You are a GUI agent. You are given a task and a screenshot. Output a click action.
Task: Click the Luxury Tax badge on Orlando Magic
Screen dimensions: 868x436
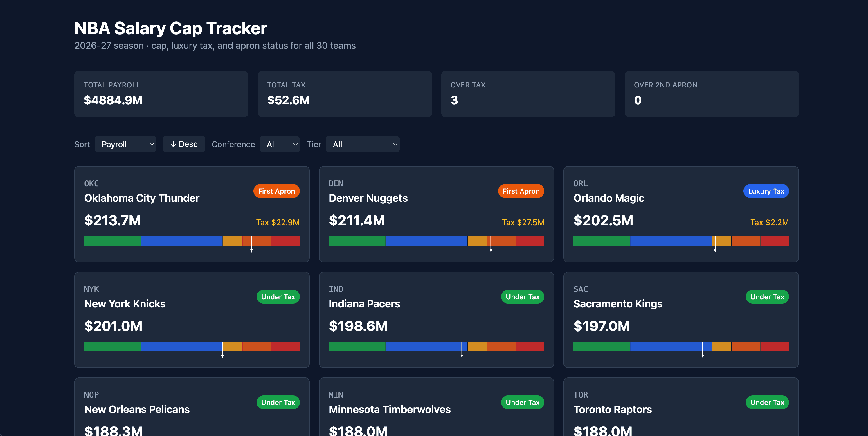pyautogui.click(x=766, y=191)
